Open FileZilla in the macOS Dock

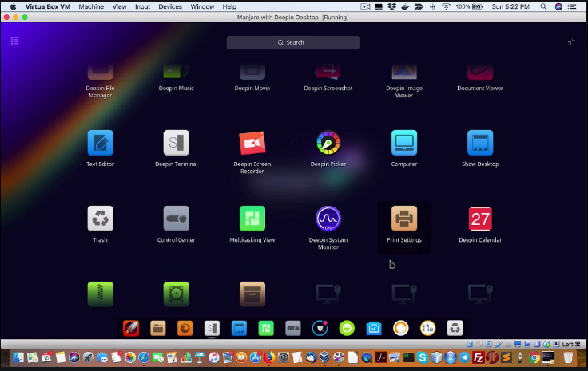tap(478, 357)
